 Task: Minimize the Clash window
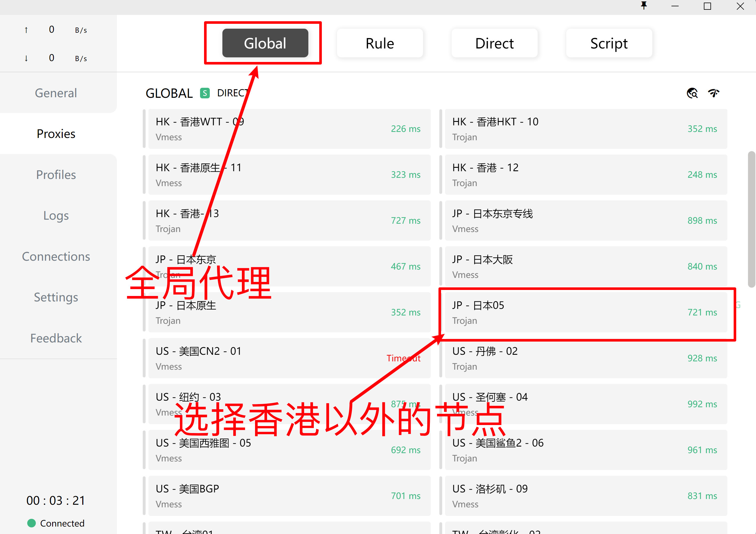tap(675, 6)
